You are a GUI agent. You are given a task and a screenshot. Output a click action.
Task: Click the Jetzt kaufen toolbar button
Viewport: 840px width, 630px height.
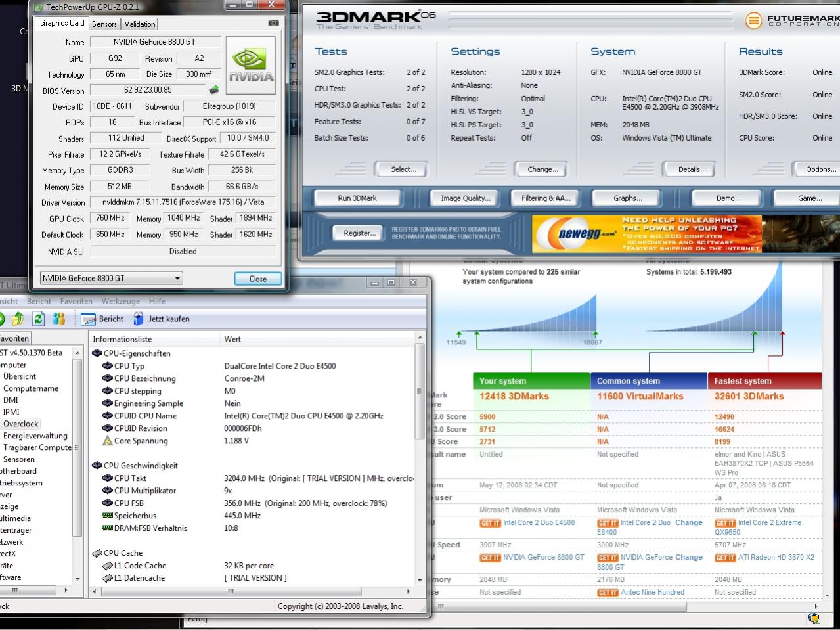point(161,319)
